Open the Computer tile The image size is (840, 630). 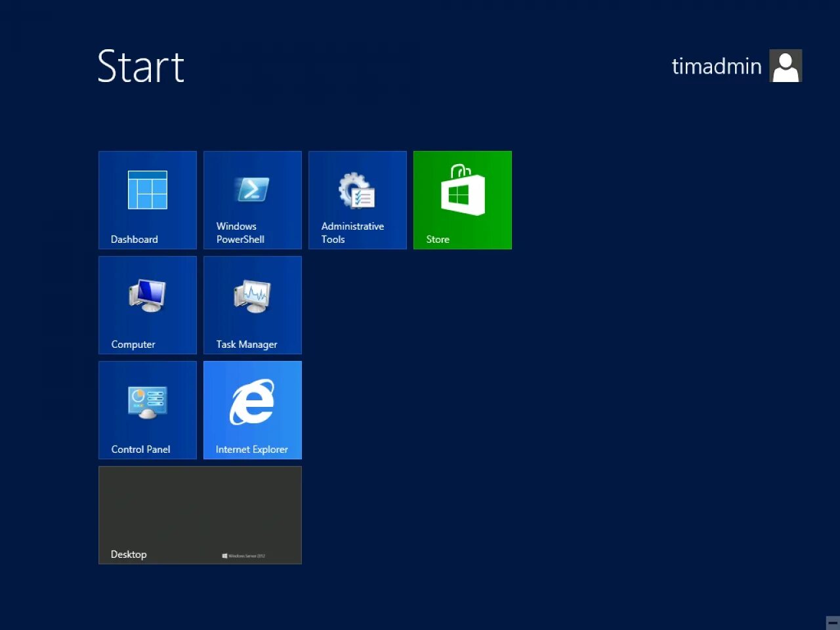point(147,302)
